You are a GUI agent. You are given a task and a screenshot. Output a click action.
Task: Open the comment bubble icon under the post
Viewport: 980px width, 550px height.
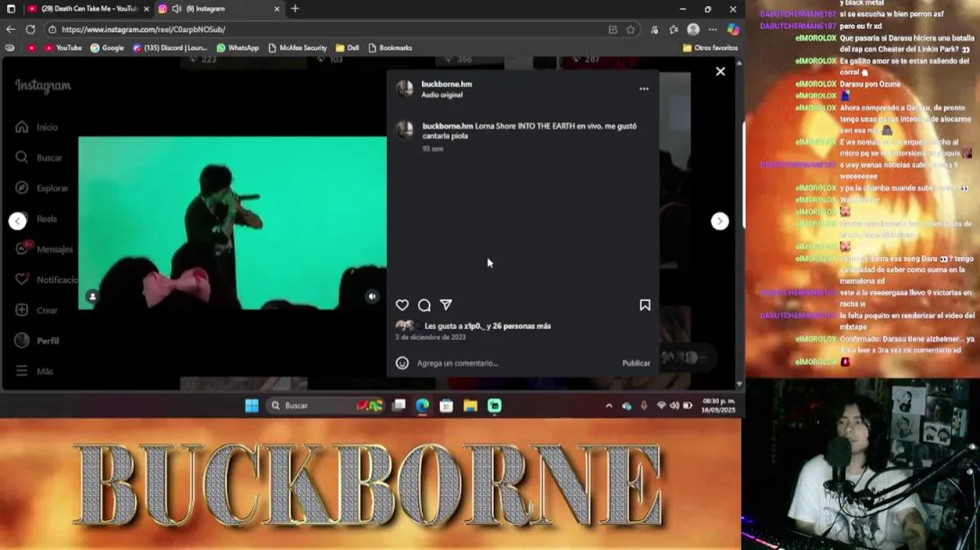pos(424,305)
